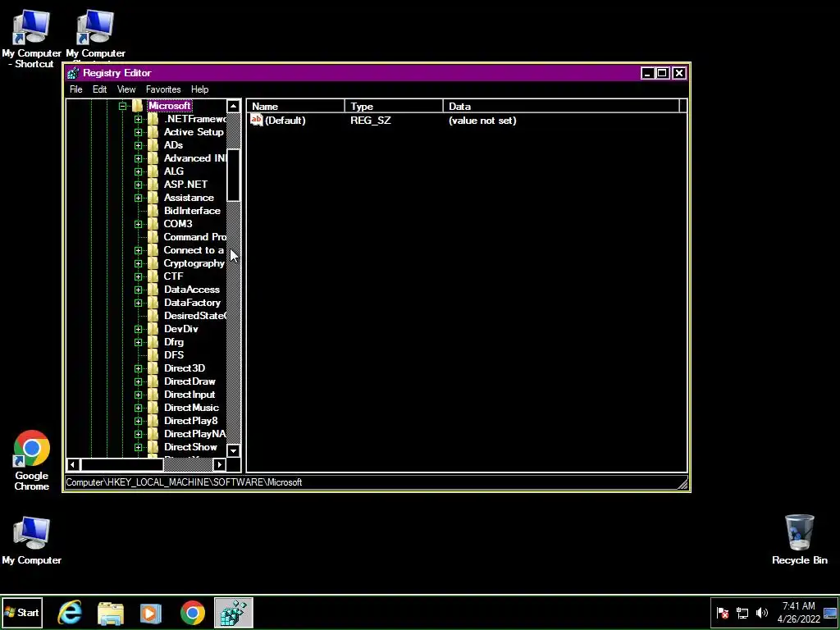Screen dimensions: 840x630
Task: Click the Command Processor folder icon
Action: (x=153, y=237)
